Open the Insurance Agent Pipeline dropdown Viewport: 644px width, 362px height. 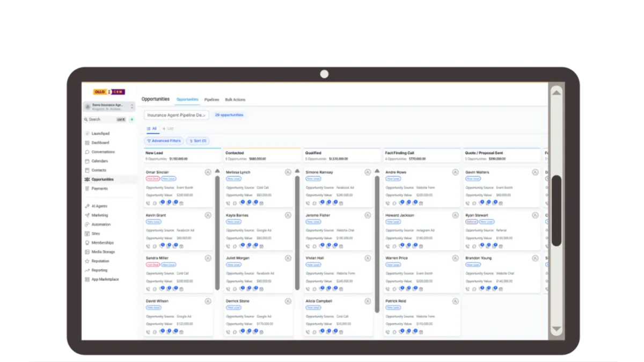[x=177, y=115]
